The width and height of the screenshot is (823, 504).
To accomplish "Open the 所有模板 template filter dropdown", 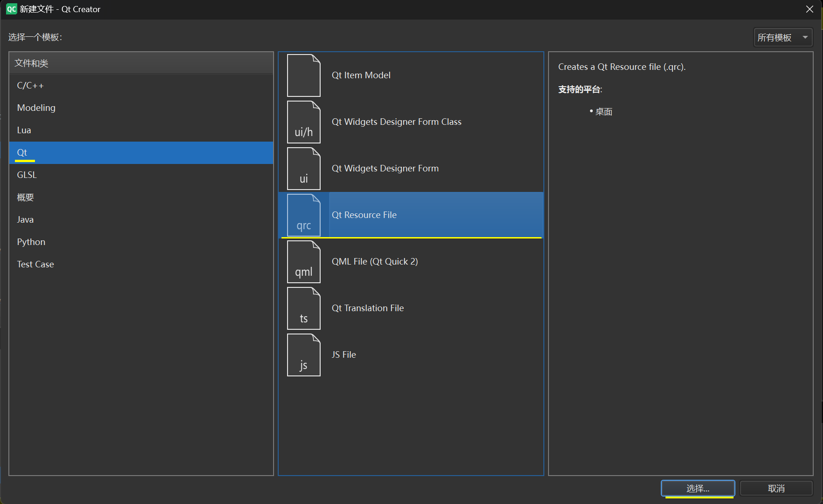I will pos(783,37).
